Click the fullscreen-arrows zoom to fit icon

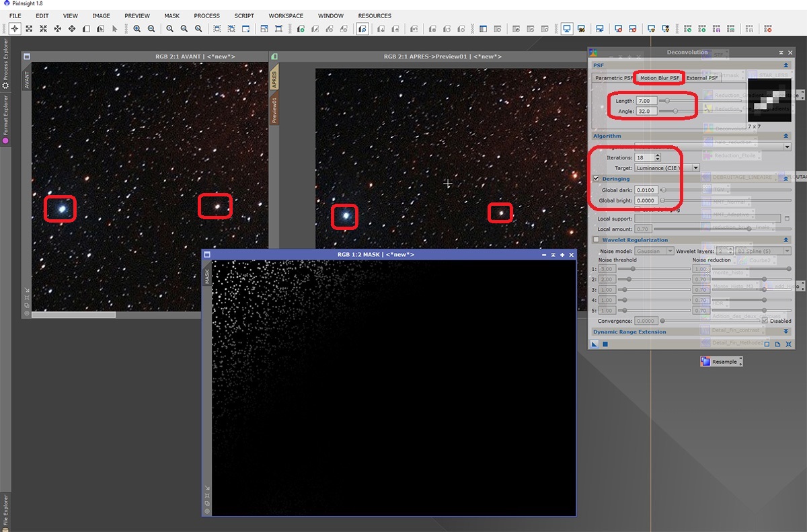coord(29,29)
